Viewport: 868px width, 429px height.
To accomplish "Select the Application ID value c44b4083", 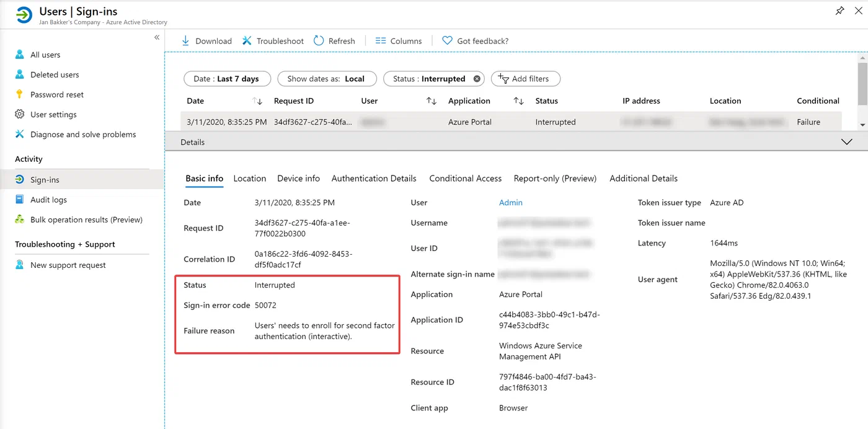I will pos(549,320).
